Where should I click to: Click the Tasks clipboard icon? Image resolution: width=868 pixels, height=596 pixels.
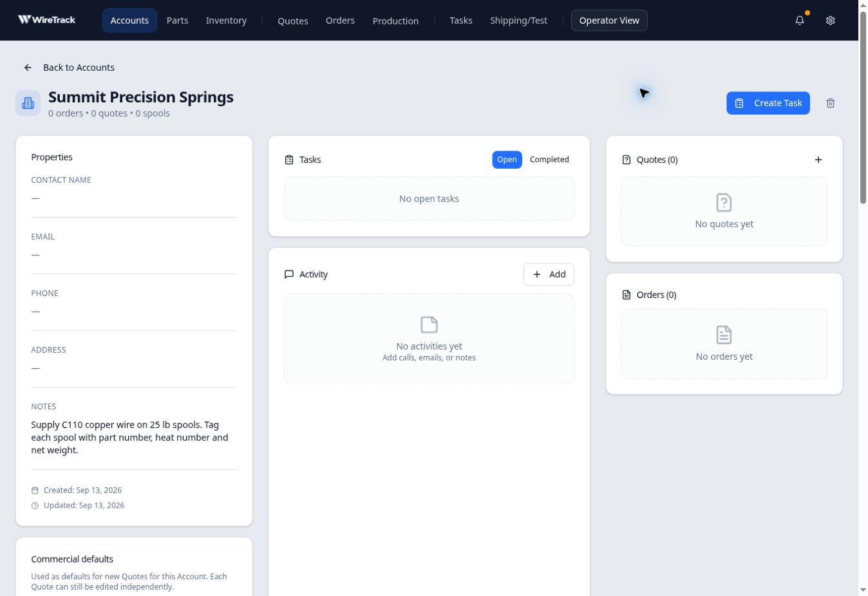(289, 160)
